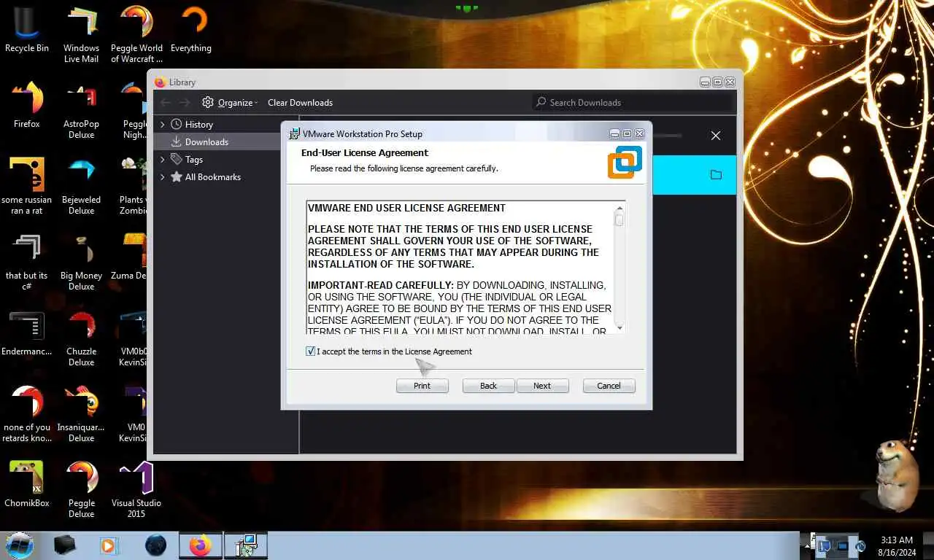Open Visual Studio 2015 desktop icon
The height and width of the screenshot is (560, 934).
(136, 489)
